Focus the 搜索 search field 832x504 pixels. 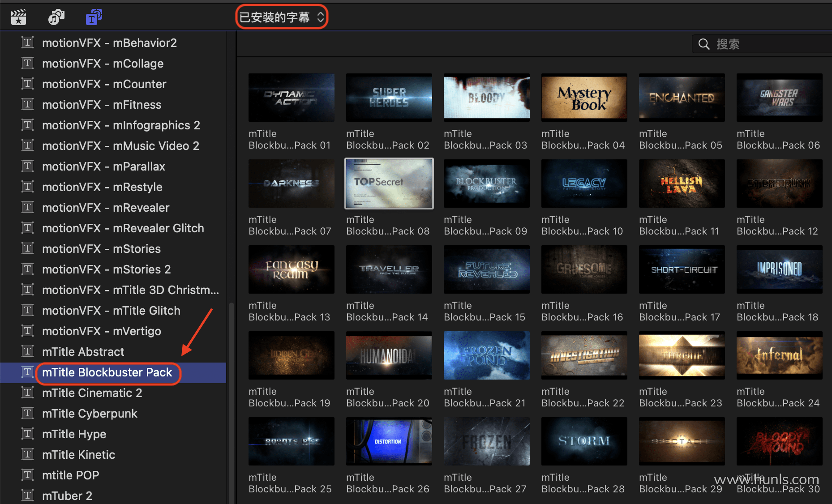[762, 44]
